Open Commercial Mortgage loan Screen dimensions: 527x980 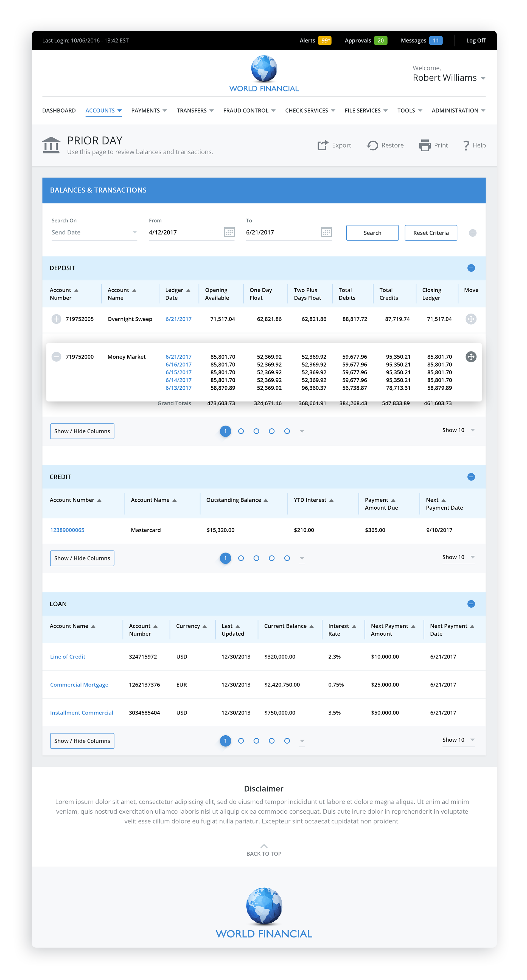click(79, 685)
